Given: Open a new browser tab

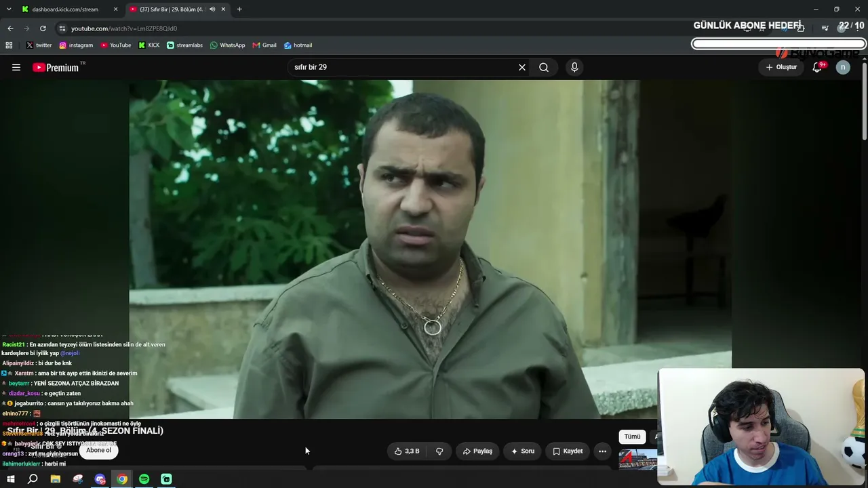Looking at the screenshot, I should point(239,9).
